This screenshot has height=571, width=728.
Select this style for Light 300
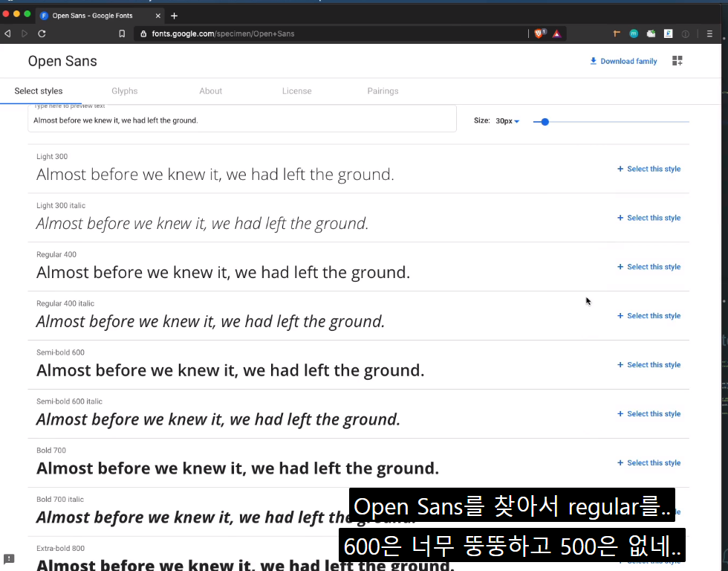coord(649,169)
